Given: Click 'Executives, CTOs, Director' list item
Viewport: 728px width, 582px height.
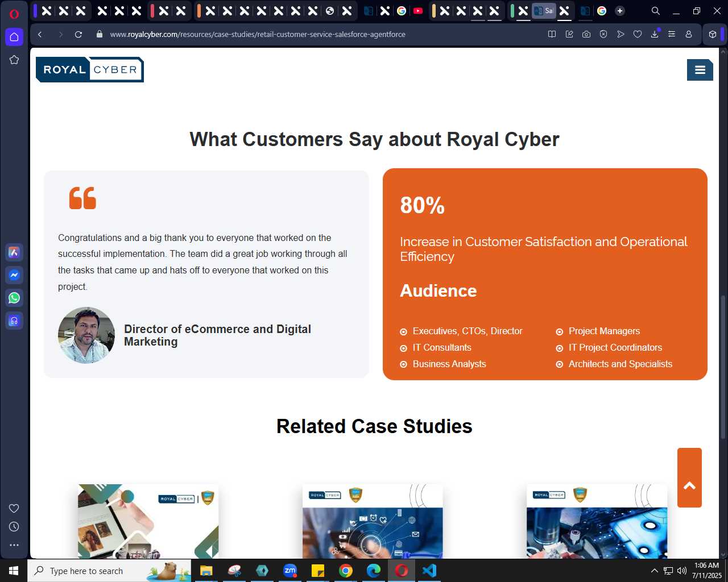Looking at the screenshot, I should click(468, 331).
